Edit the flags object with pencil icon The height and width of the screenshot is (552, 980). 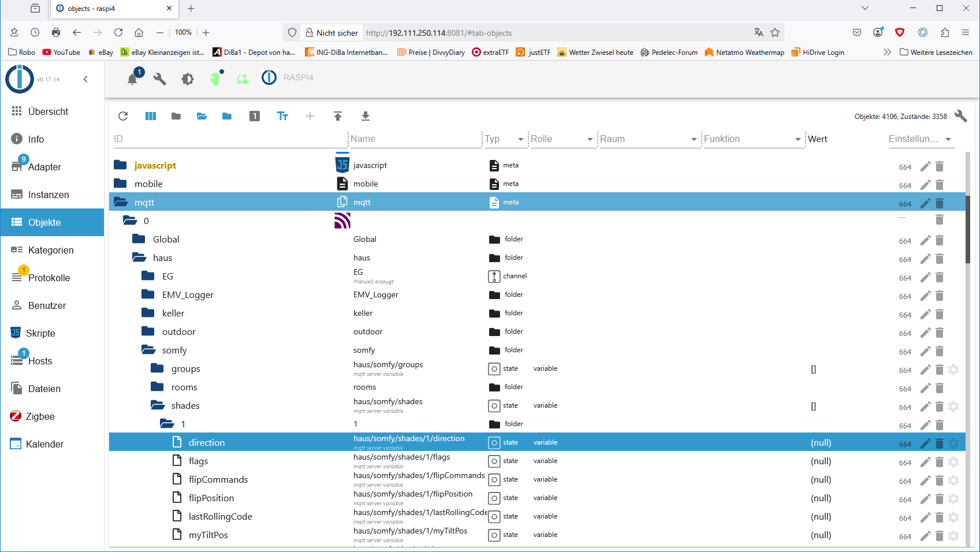925,462
